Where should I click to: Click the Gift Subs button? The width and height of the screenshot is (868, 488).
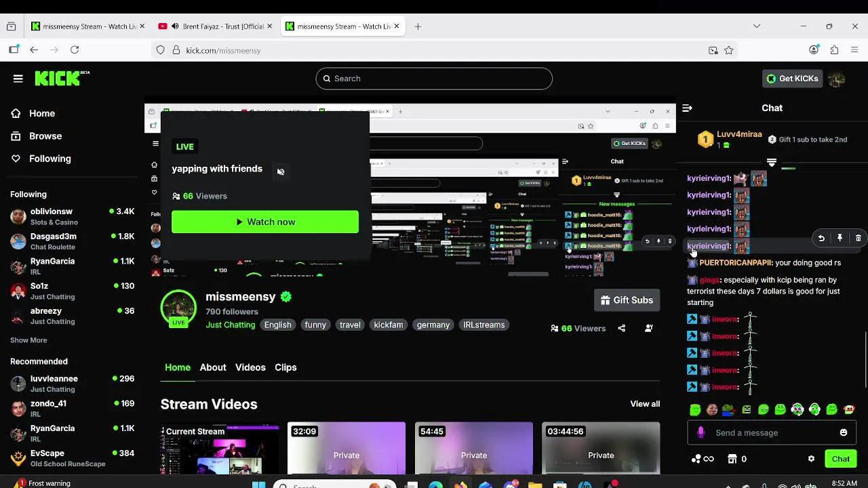point(627,300)
